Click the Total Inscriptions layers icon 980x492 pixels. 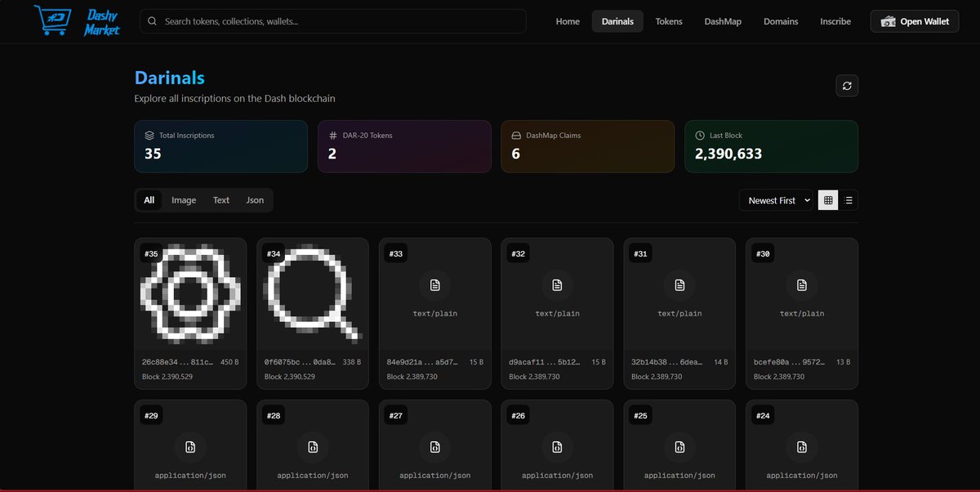click(149, 135)
